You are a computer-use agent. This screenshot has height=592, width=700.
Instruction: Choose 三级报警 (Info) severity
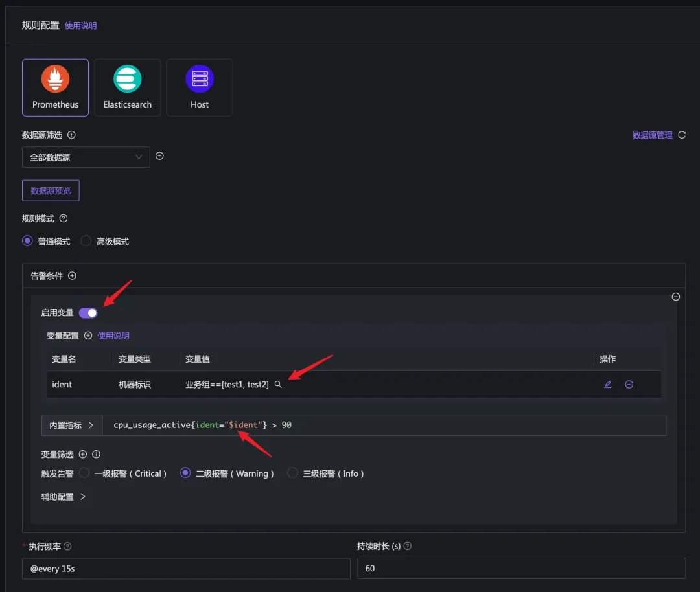[x=292, y=473]
